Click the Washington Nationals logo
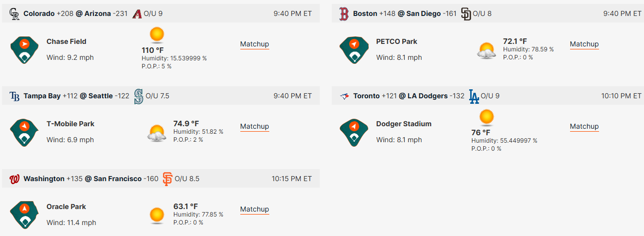The height and width of the screenshot is (236, 644). 14,179
